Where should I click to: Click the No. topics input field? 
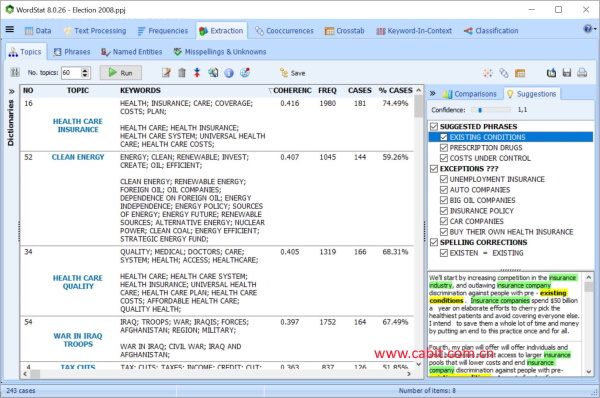coord(72,73)
